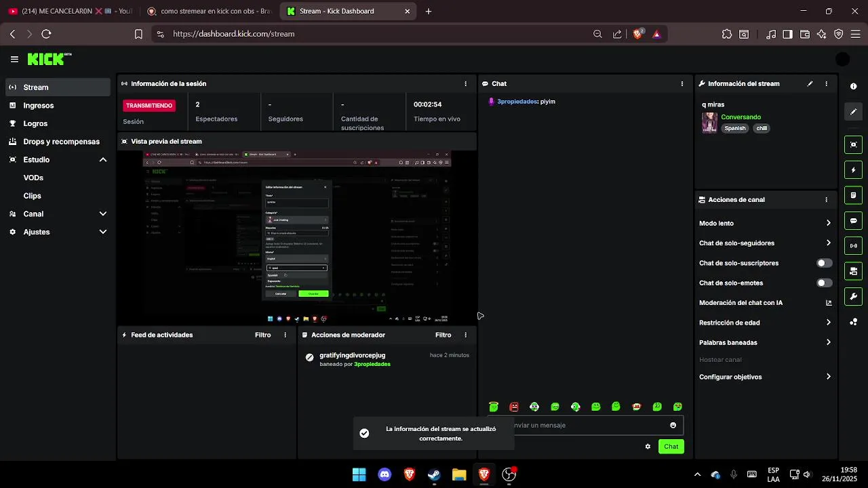
Task: Open Steam from the taskbar
Action: click(x=434, y=474)
